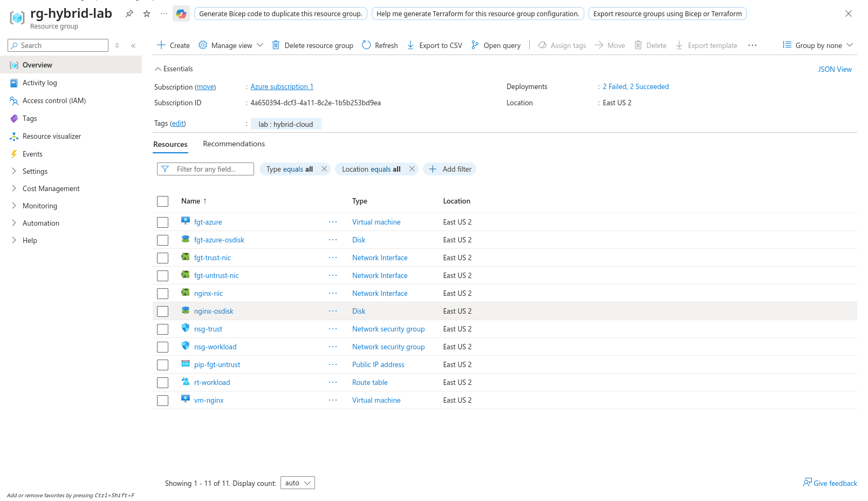
Task: Collapse the Essentials section
Action: point(174,69)
